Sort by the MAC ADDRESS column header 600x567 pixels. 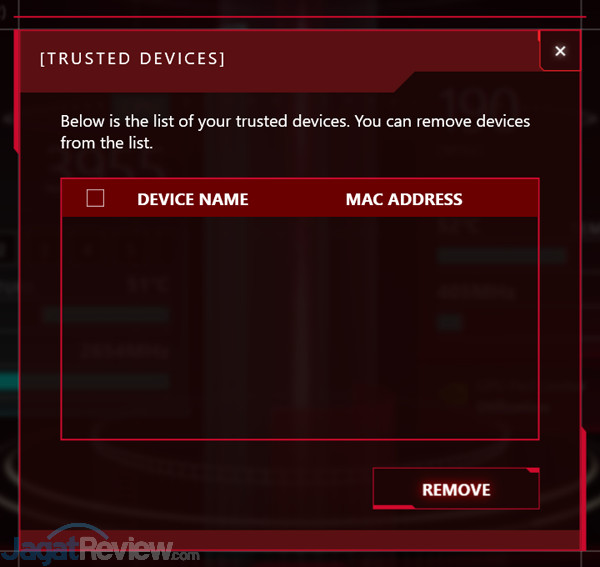point(404,199)
